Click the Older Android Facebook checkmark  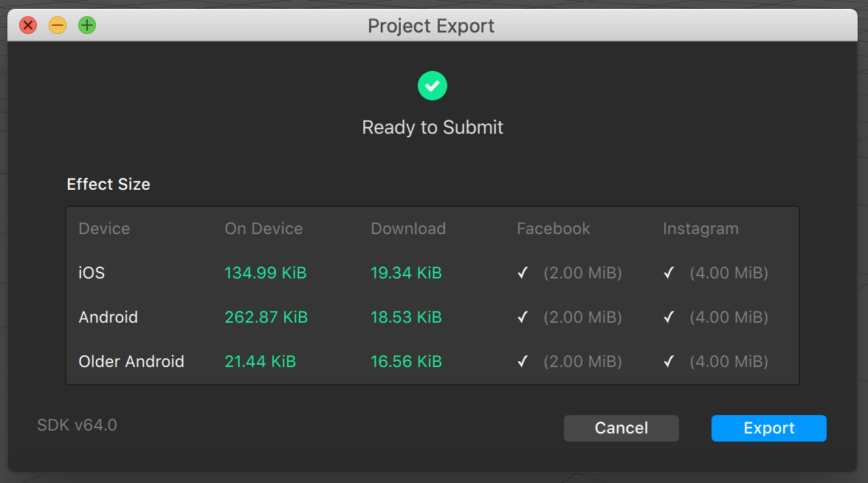click(x=523, y=362)
